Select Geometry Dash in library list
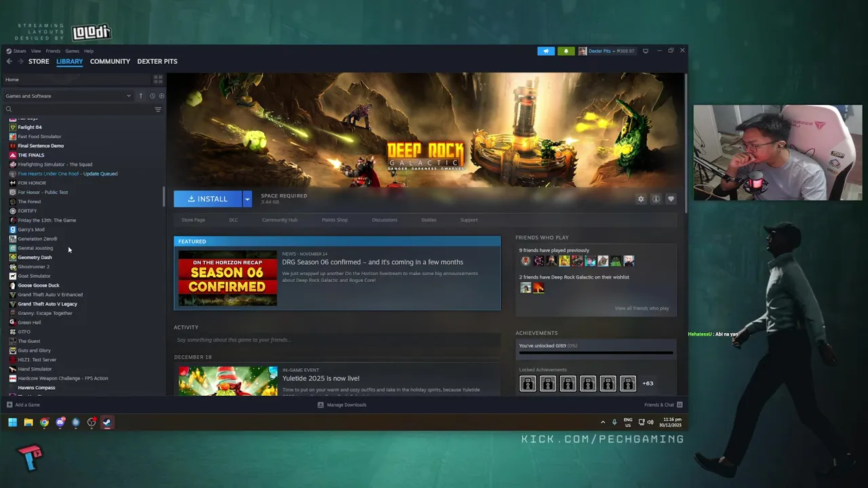This screenshot has height=488, width=868. pyautogui.click(x=35, y=258)
